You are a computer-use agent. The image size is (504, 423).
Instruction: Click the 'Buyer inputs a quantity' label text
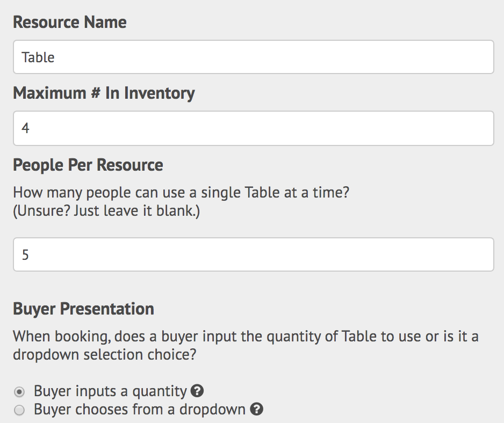(110, 391)
